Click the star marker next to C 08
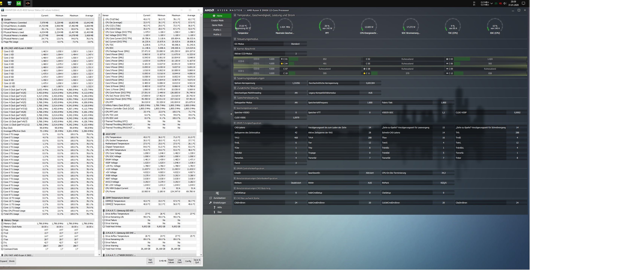 tap(364, 69)
